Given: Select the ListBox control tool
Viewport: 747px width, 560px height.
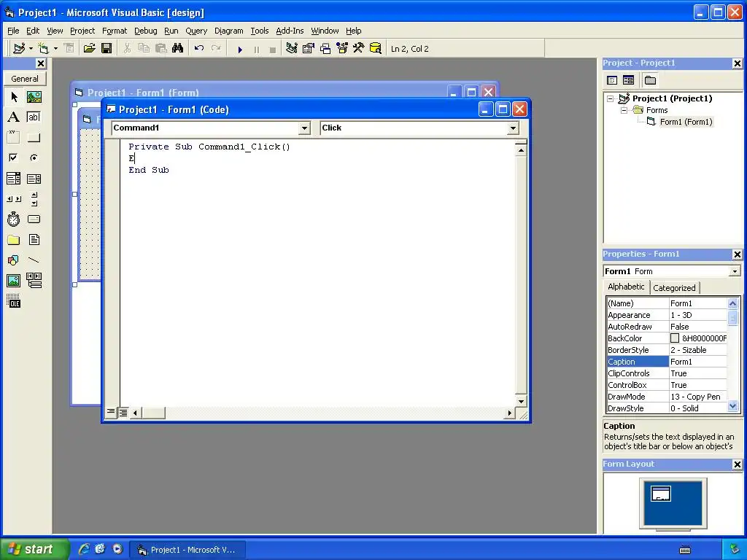Looking at the screenshot, I should [x=34, y=179].
